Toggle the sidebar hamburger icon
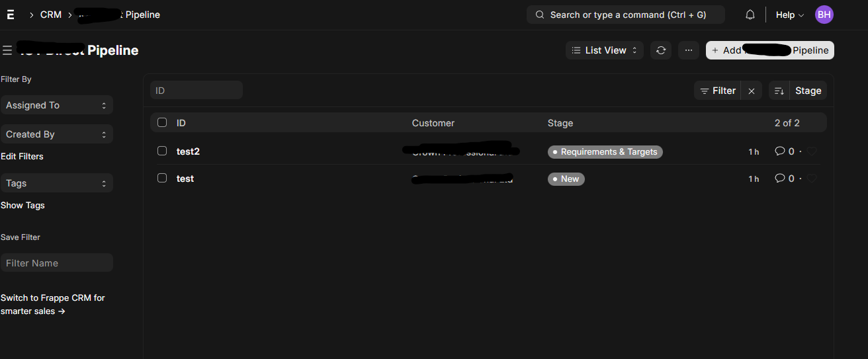868x359 pixels. [x=7, y=50]
